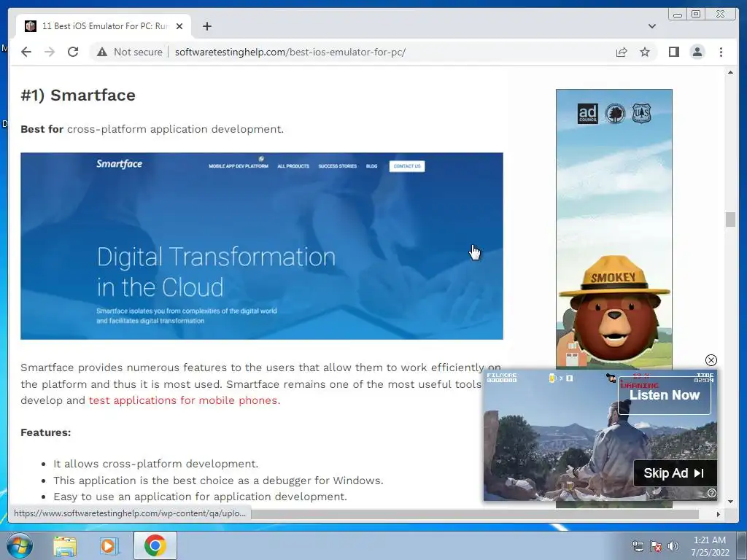Open the Windows Start menu
Viewport: 747px width, 560px height.
point(20,545)
